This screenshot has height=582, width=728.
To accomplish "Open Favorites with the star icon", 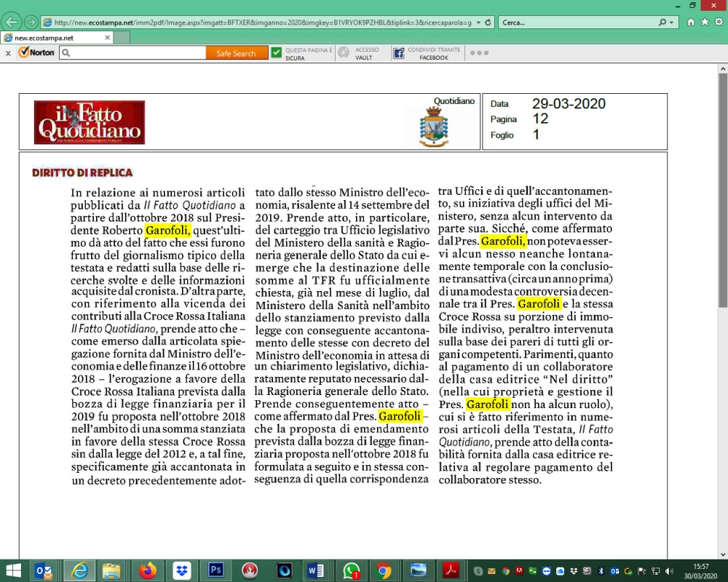I will tap(705, 22).
